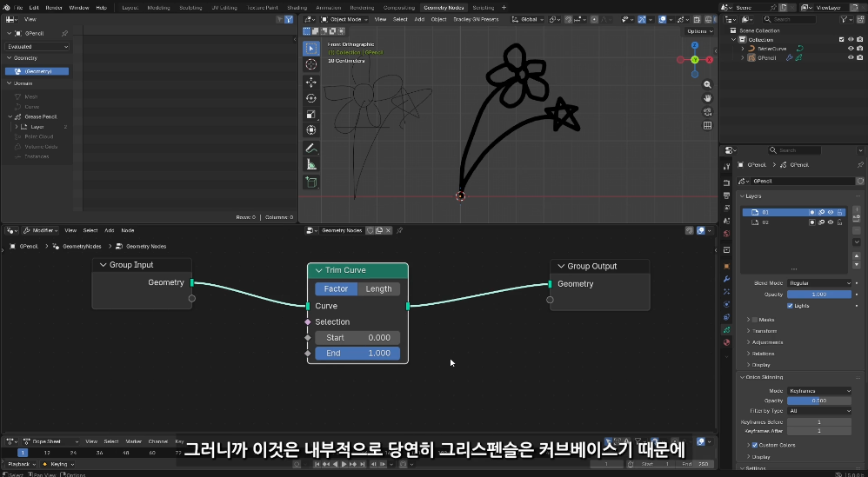Screen dimensions: 868x477
Task: Toggle the Lights checkbox
Action: click(790, 306)
